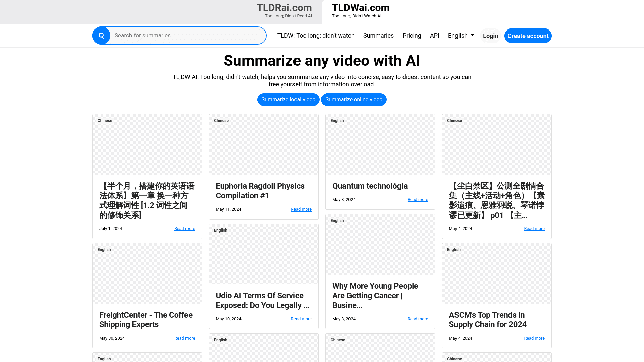Open thumbnail above Quantum technológia title
This screenshot has width=644, height=362.
(x=380, y=145)
